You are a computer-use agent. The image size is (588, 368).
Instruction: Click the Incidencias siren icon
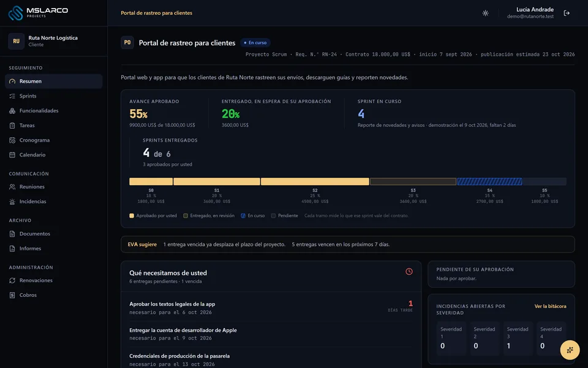click(x=12, y=202)
